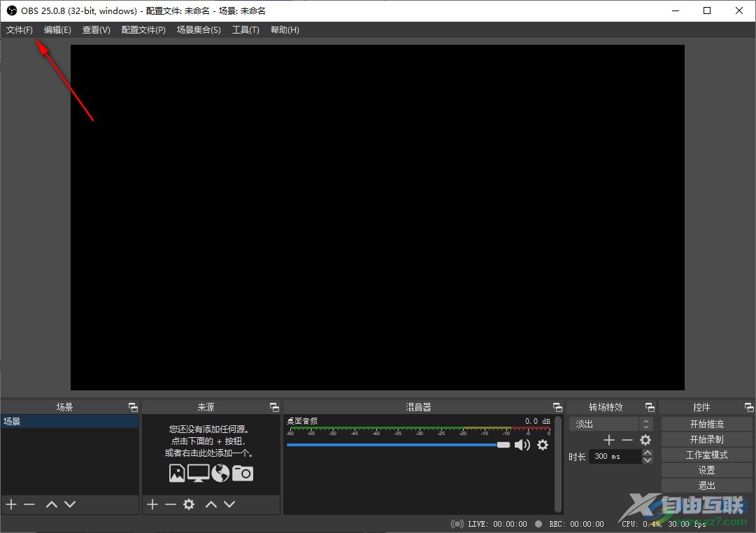The image size is (756, 533).
Task: Click the 桌面音频 level meter
Action: [x=418, y=431]
